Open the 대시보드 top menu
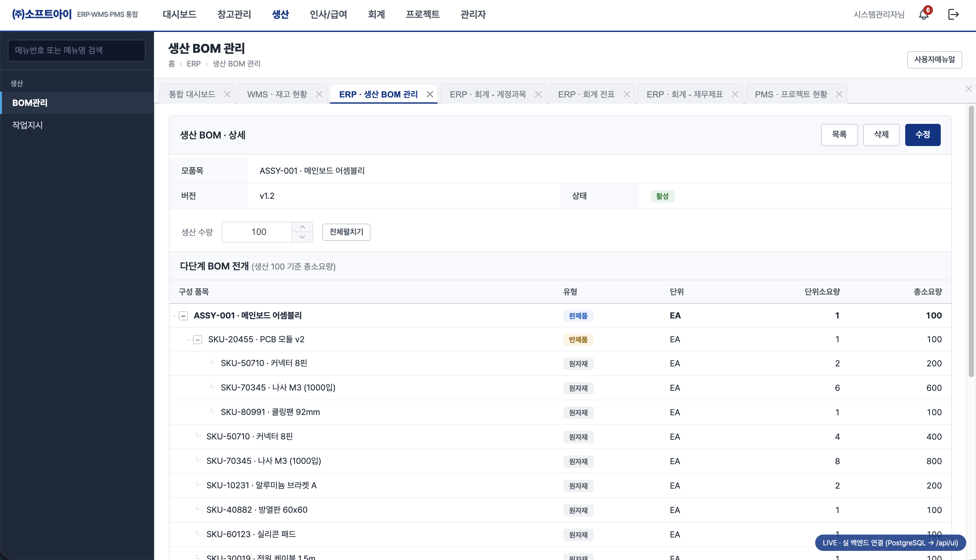Viewport: 976px width, 560px height. [x=179, y=15]
